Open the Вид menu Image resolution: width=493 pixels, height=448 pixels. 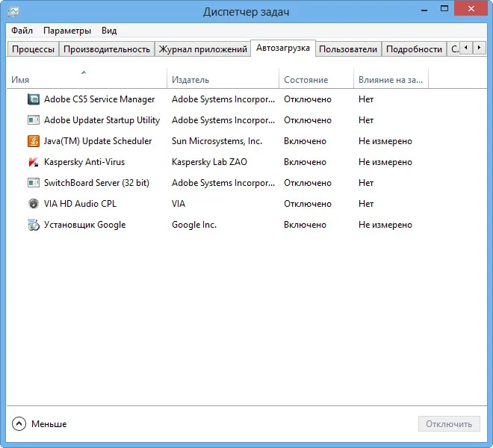109,31
